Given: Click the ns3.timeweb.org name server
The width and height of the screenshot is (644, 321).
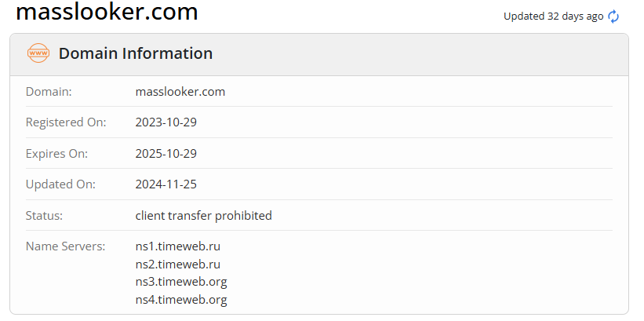Looking at the screenshot, I should click(180, 281).
